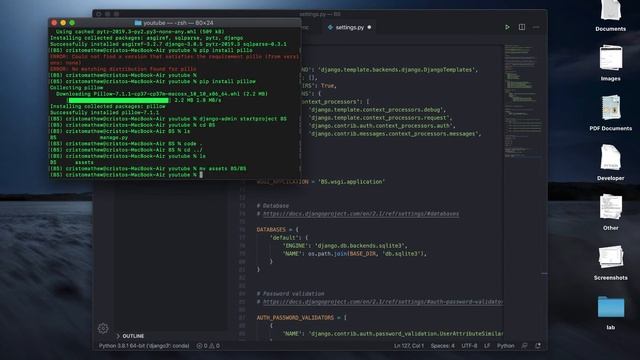Click the Images stack on the desktop
The height and width of the screenshot is (360, 640).
611,63
